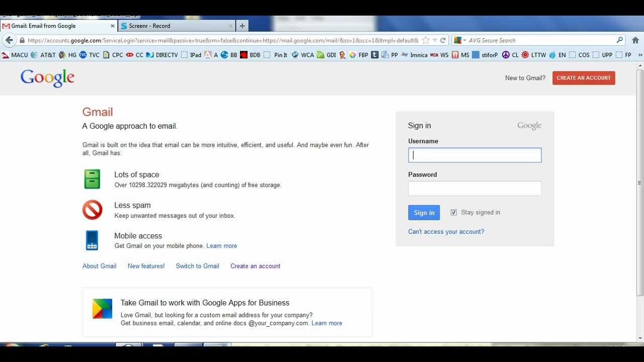Screen dimensions: 644x362
Task: Click the red Create an Account button
Action: coord(584,78)
